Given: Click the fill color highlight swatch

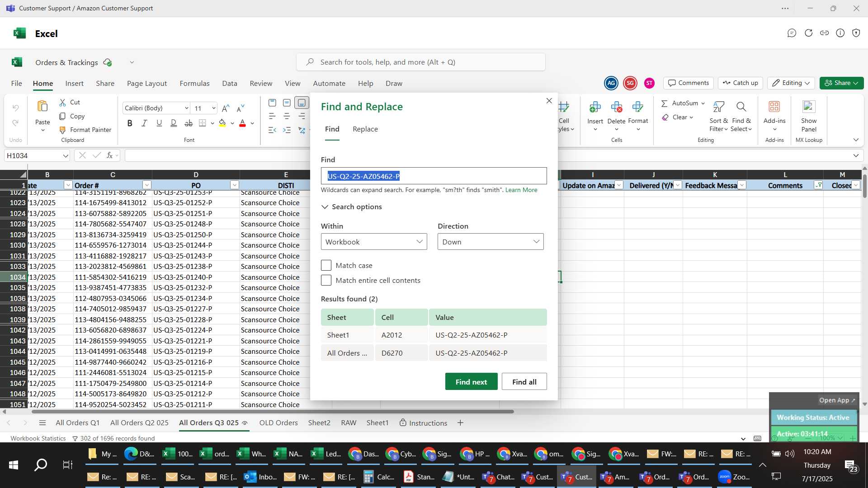Looking at the screenshot, I should click(222, 123).
